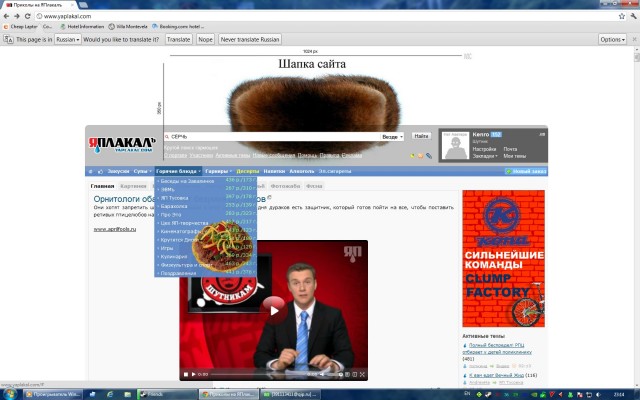Click the stop button in video player

tap(186, 374)
